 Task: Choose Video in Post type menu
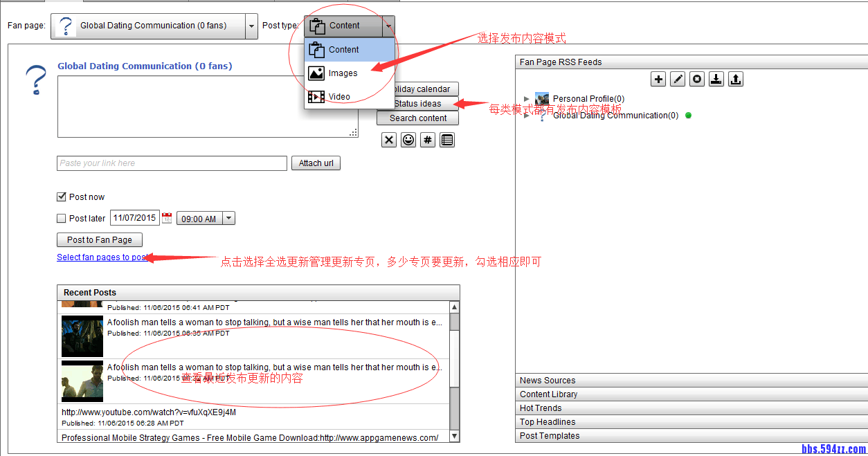(339, 97)
